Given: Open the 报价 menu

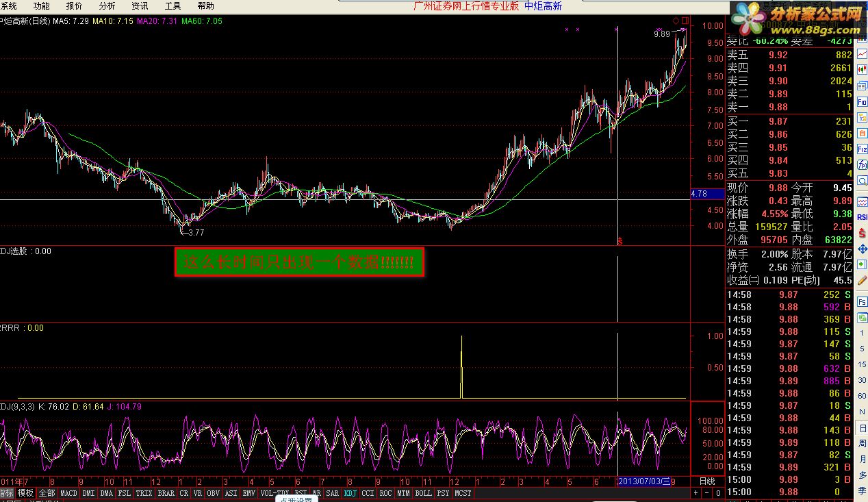Looking at the screenshot, I should (x=74, y=6).
